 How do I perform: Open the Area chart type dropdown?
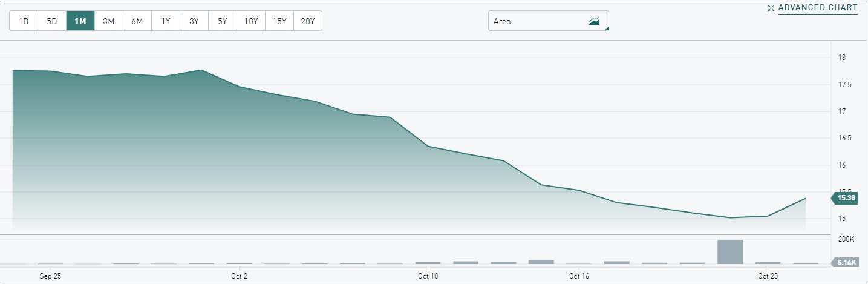pyautogui.click(x=549, y=21)
